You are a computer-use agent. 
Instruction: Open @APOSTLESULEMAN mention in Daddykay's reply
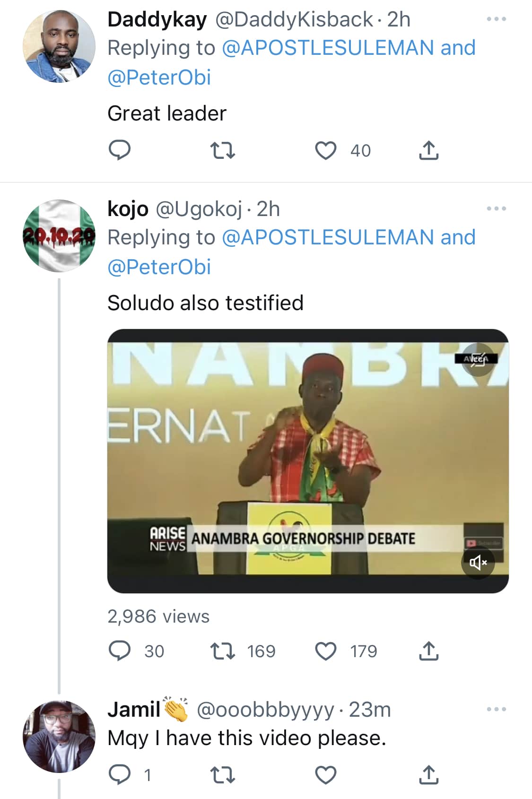327,48
